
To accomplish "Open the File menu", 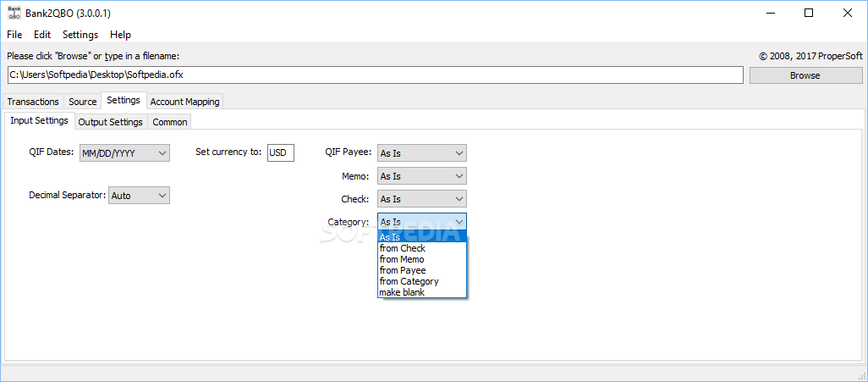I will (14, 35).
